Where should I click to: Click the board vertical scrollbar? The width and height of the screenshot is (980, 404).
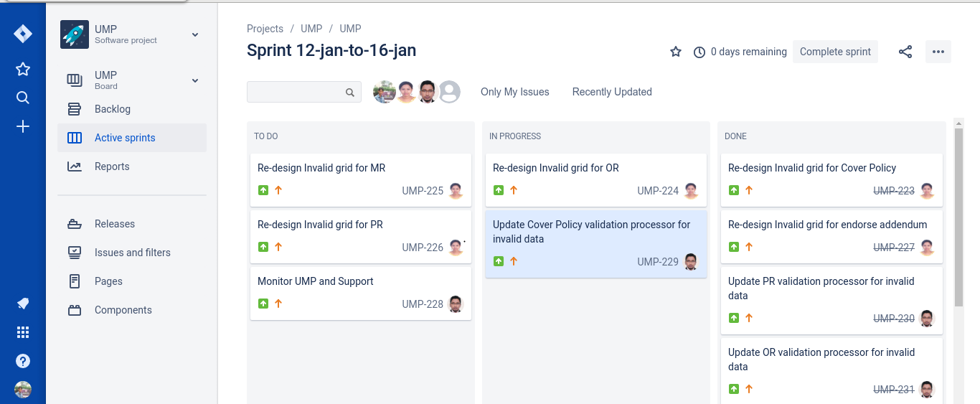coord(958,217)
